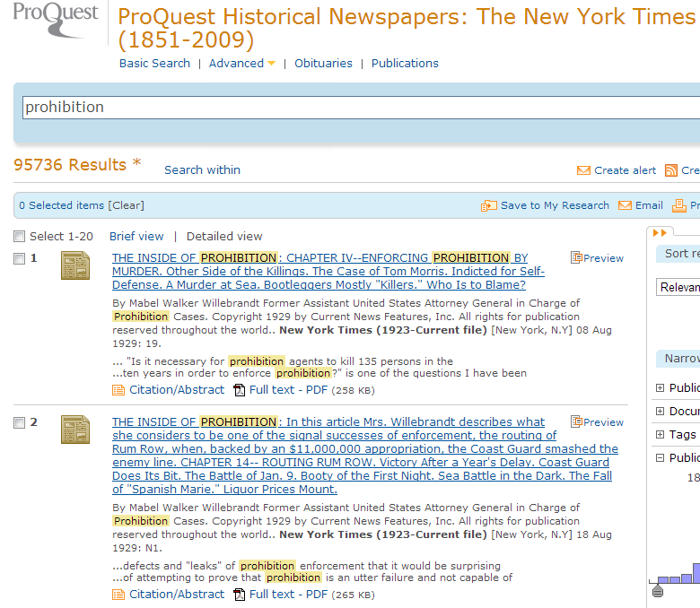Click newspaper document icon for result 1
Viewport: 700px width, 608px height.
pos(75,265)
